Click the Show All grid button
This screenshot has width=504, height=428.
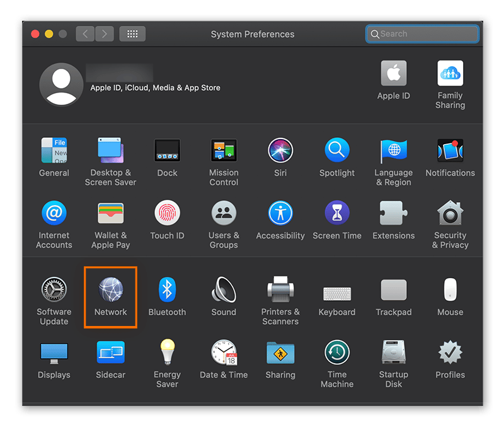pos(132,34)
